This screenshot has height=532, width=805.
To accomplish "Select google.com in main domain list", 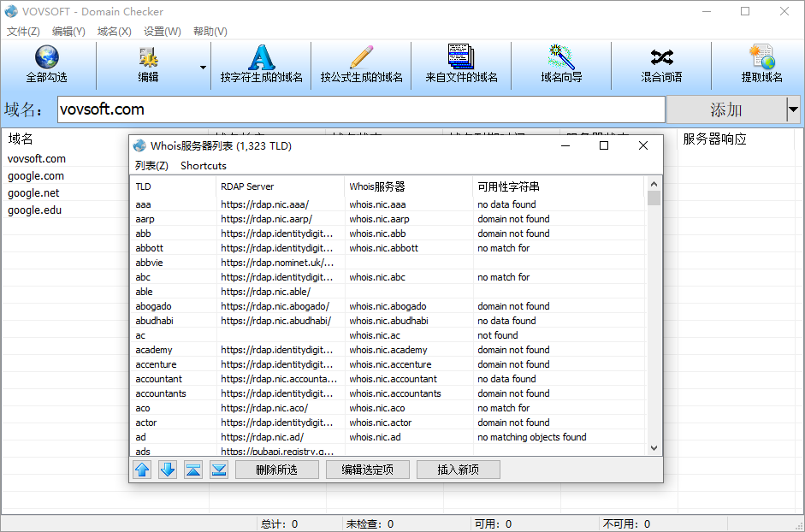I will [36, 175].
